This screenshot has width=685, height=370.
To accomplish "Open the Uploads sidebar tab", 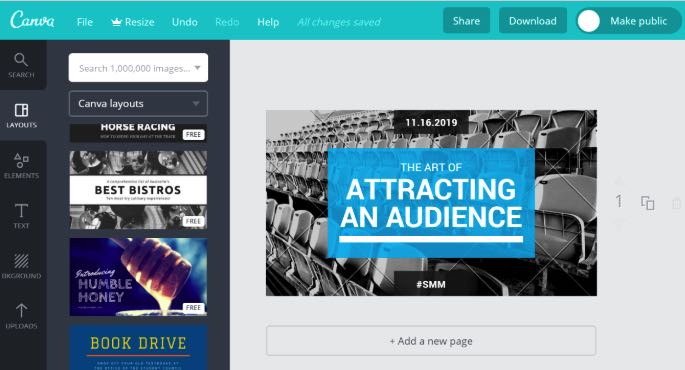I will [21, 316].
